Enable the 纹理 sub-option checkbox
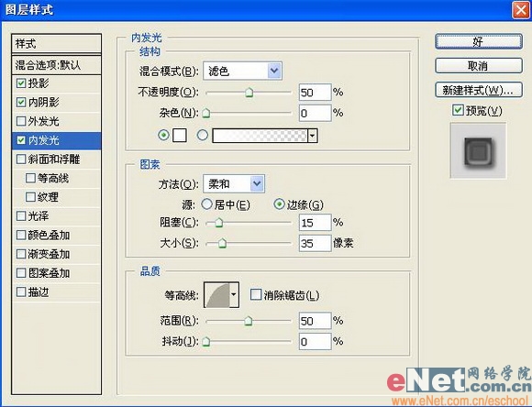 coord(30,197)
